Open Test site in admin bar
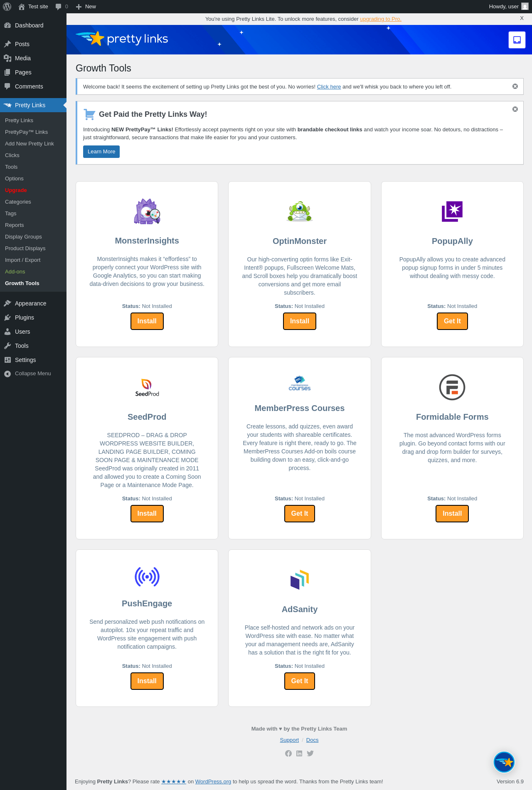This screenshot has width=532, height=790. [33, 7]
